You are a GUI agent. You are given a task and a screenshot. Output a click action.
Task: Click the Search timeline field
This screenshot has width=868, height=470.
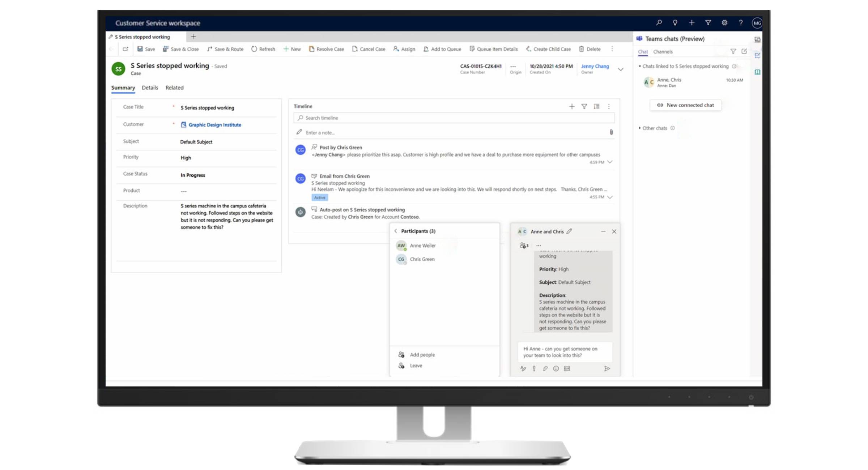click(454, 118)
